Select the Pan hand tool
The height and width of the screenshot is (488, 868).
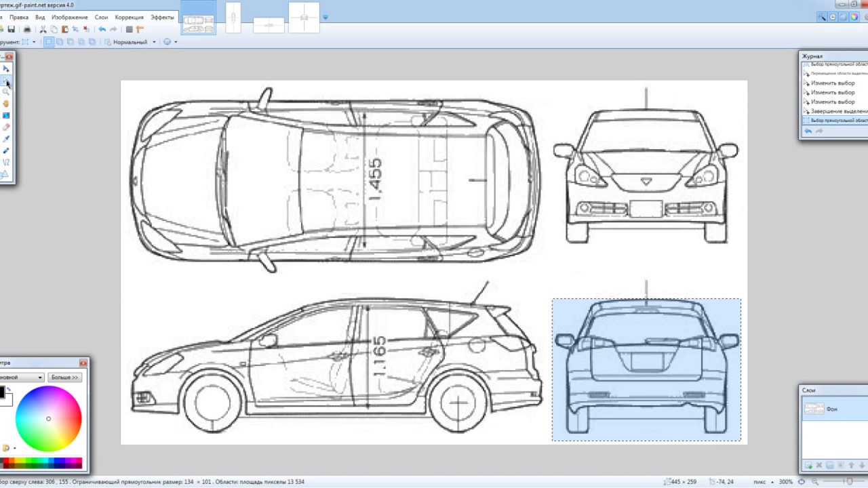pyautogui.click(x=6, y=104)
